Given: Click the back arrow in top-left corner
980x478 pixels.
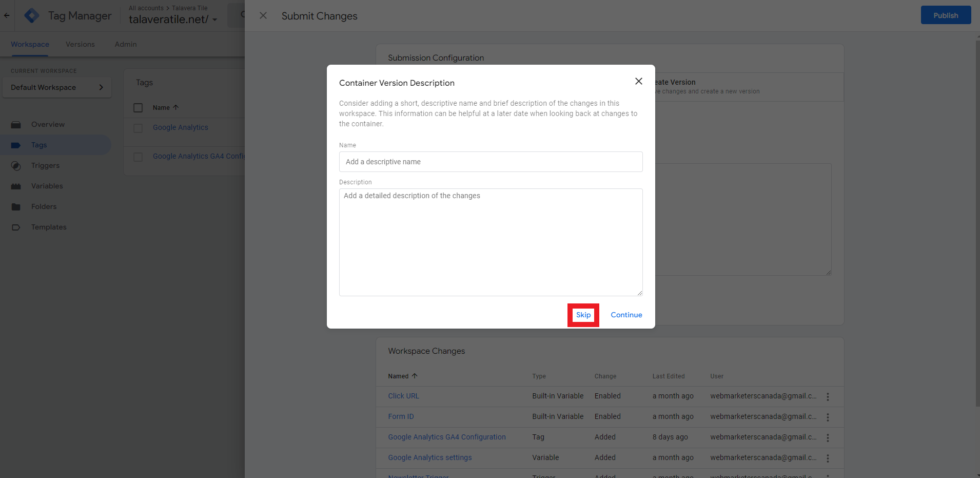Looking at the screenshot, I should point(7,15).
